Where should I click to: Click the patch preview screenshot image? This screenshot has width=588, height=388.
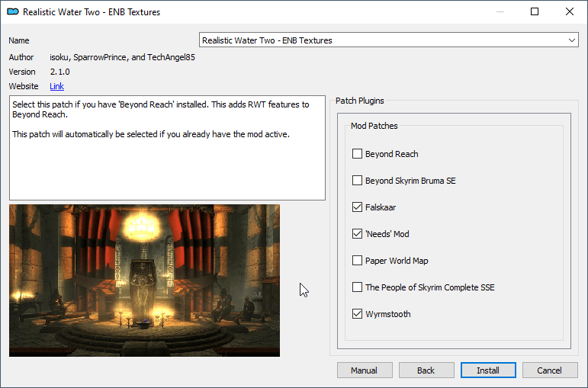click(x=144, y=281)
